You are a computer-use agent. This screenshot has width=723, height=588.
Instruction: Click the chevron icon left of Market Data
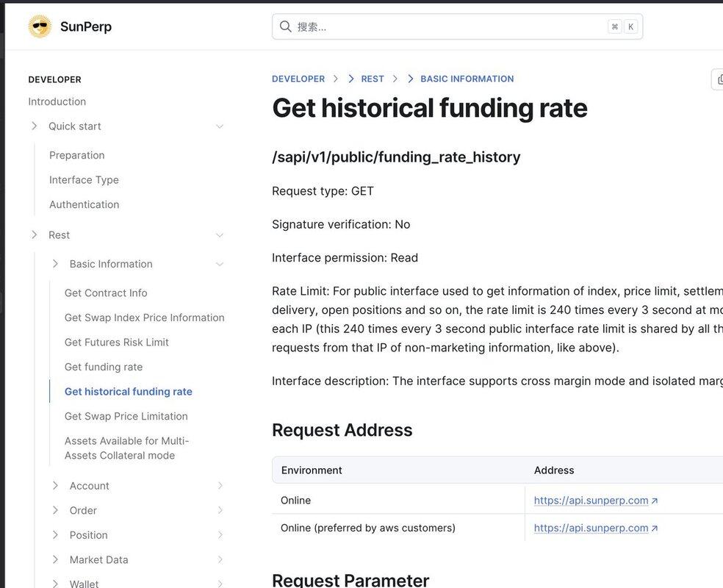click(55, 560)
